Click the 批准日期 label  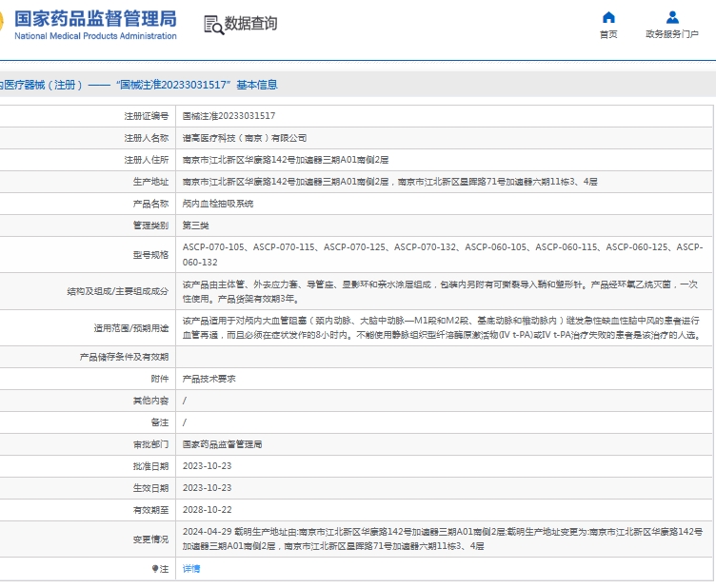150,466
